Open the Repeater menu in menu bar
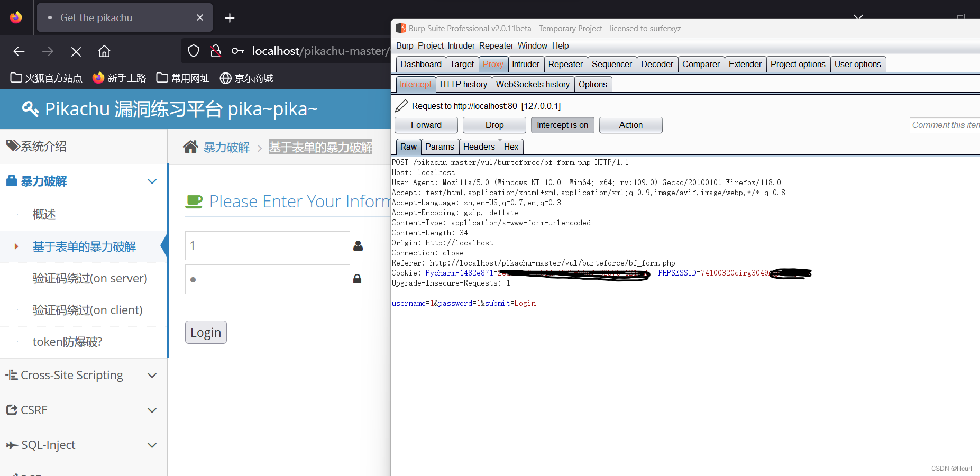The width and height of the screenshot is (980, 476). 496,45
